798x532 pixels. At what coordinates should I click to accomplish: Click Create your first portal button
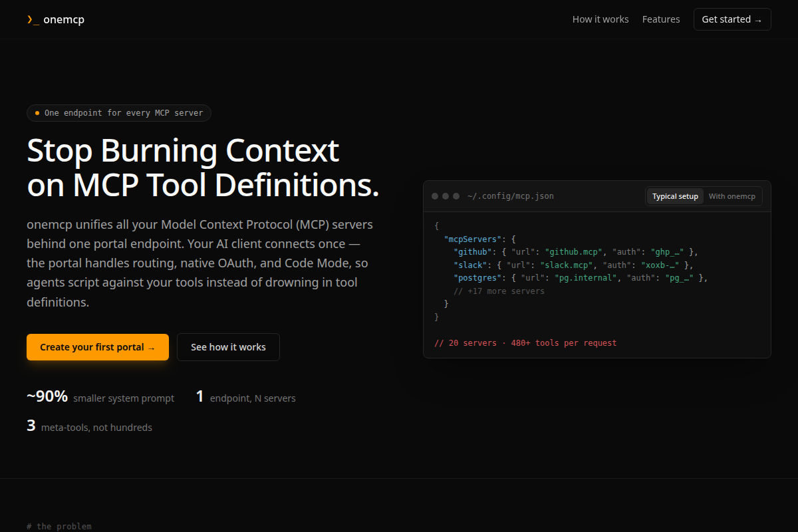point(98,347)
